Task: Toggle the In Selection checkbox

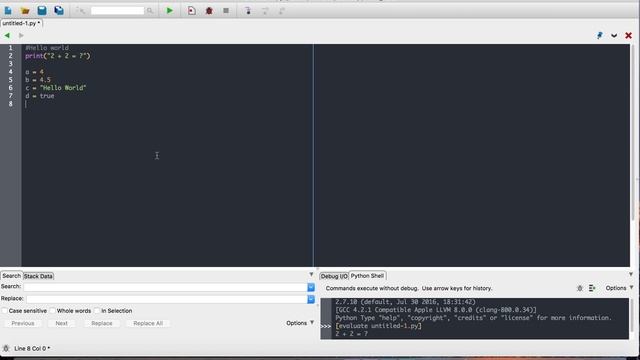Action: point(97,311)
